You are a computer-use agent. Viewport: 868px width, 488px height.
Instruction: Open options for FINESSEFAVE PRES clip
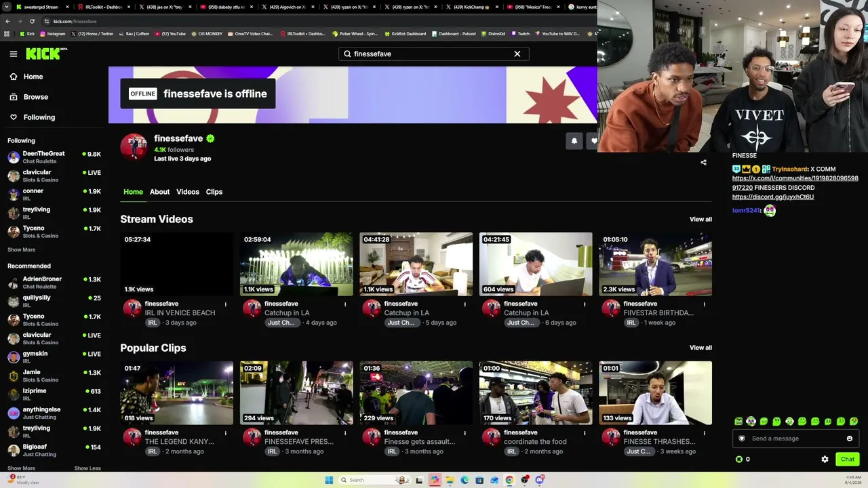click(345, 433)
